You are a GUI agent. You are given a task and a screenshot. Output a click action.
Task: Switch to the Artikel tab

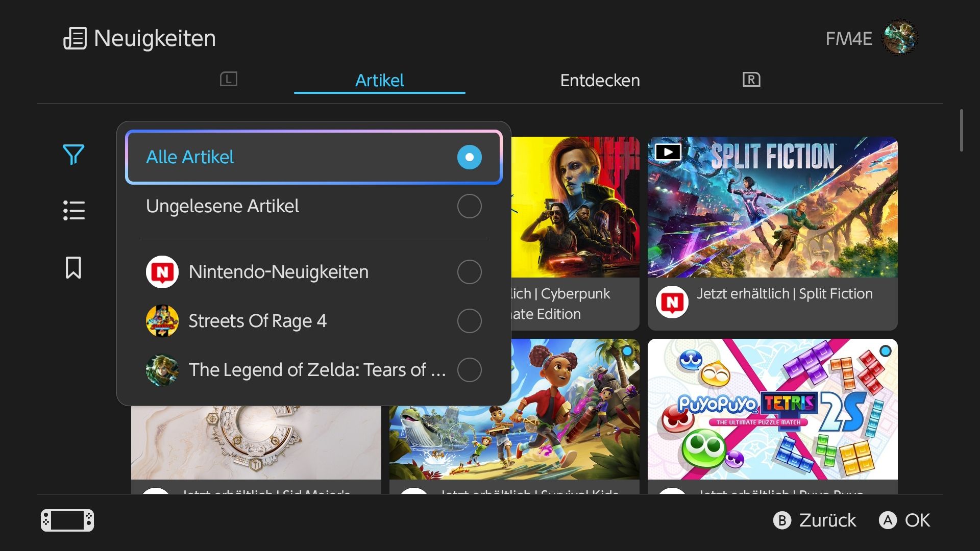[x=380, y=81]
